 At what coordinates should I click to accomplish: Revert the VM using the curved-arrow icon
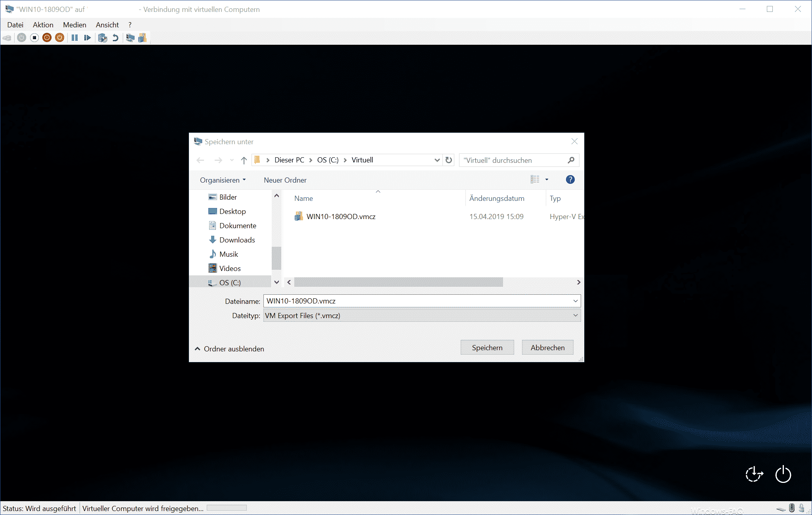tap(115, 38)
